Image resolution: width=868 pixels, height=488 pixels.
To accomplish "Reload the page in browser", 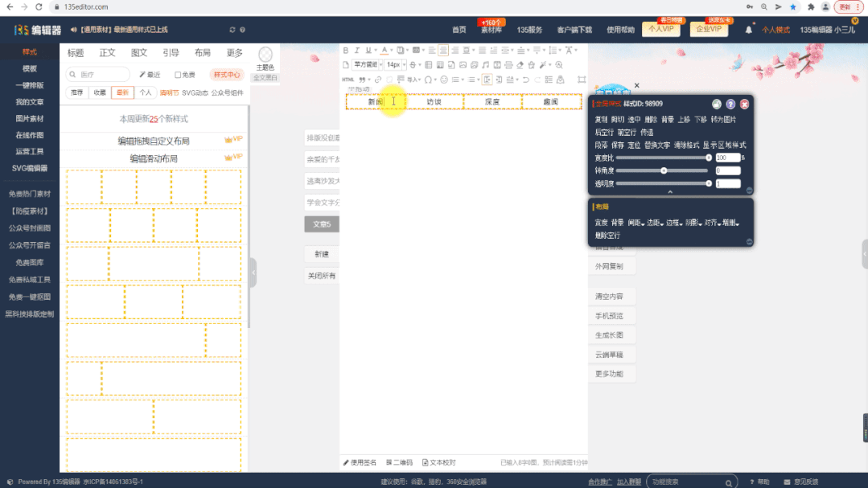I will 39,6.
